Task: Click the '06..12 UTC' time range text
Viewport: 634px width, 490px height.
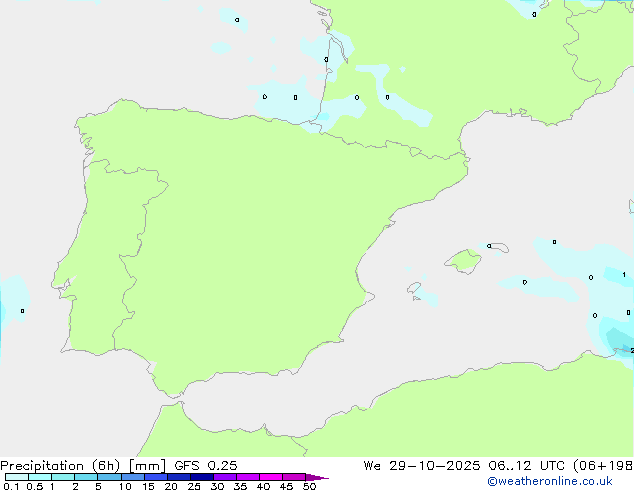Action: point(526,466)
